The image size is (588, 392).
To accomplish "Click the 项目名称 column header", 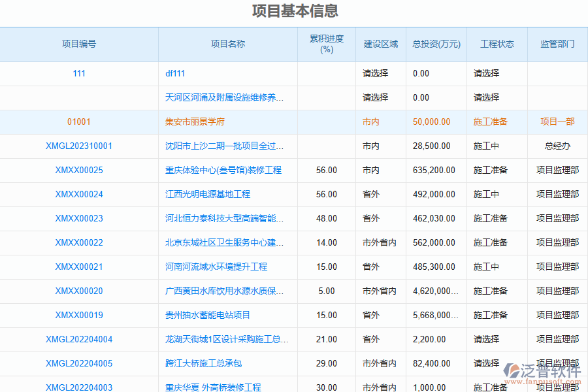I will click(227, 44).
